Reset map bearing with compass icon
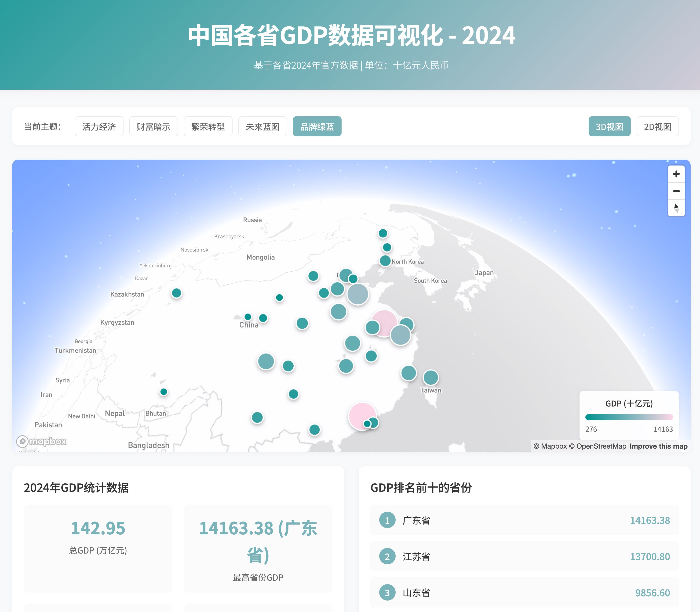700x612 pixels. [676, 208]
